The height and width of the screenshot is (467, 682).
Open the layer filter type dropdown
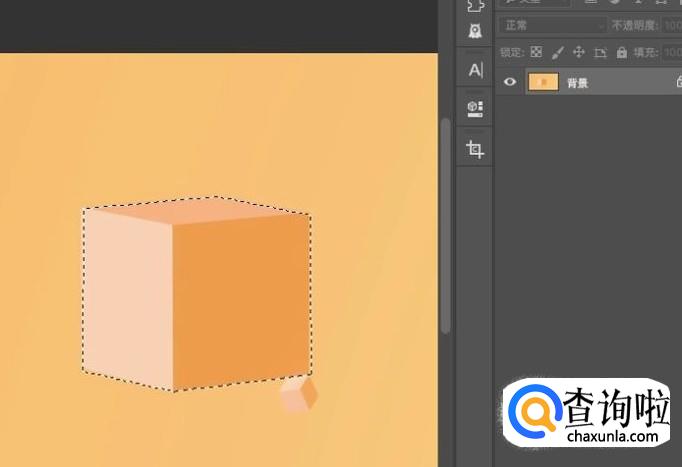click(x=535, y=3)
